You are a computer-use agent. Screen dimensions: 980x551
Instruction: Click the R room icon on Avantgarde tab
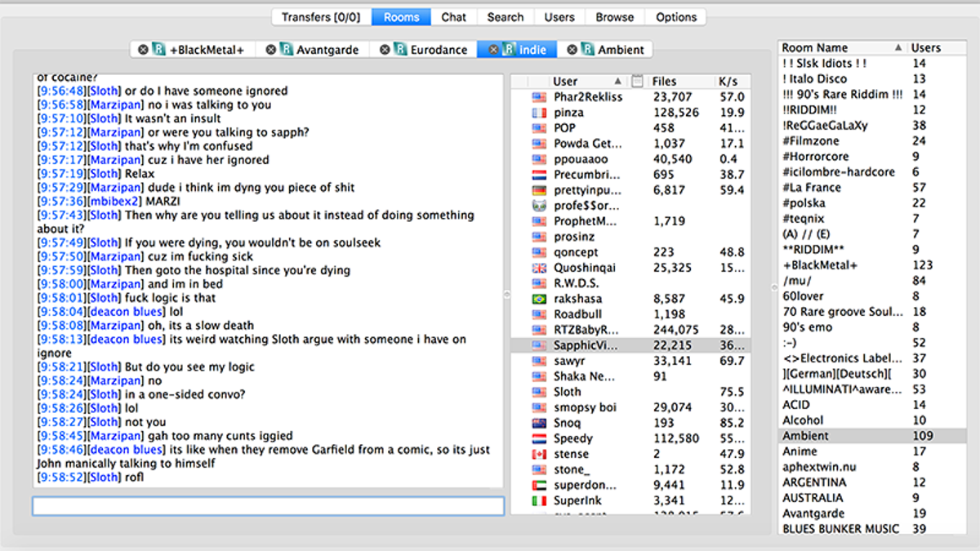pyautogui.click(x=287, y=50)
